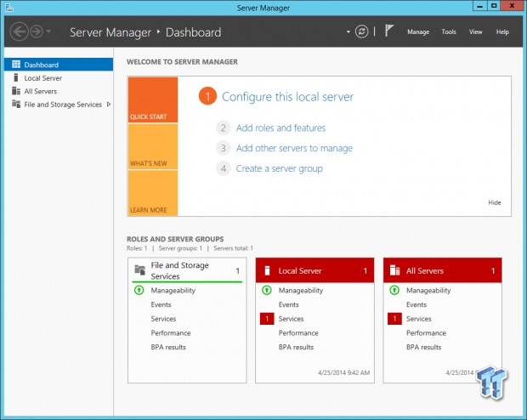The width and height of the screenshot is (527, 420).
Task: Open Services in All Servers tile
Action: pos(419,319)
